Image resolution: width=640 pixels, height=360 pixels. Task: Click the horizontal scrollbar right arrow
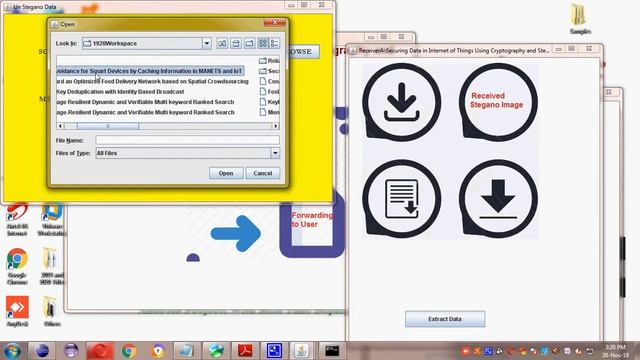coord(276,126)
